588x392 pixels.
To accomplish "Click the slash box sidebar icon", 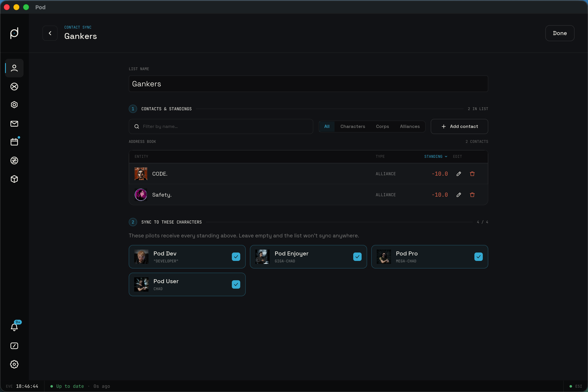I will (x=14, y=346).
